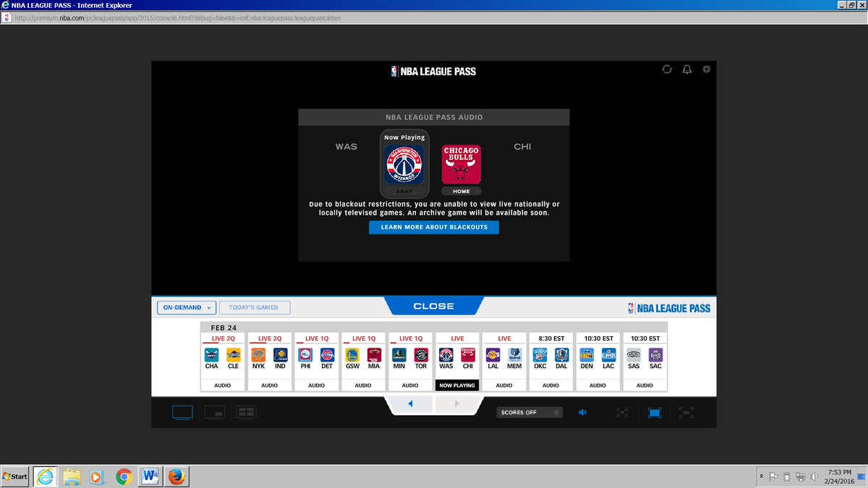Click the 8:30 EST time above OKC vs DAL

pyautogui.click(x=551, y=338)
